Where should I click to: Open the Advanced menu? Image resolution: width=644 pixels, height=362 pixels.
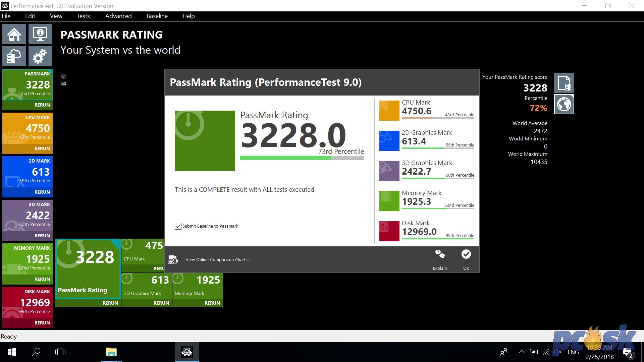point(118,16)
